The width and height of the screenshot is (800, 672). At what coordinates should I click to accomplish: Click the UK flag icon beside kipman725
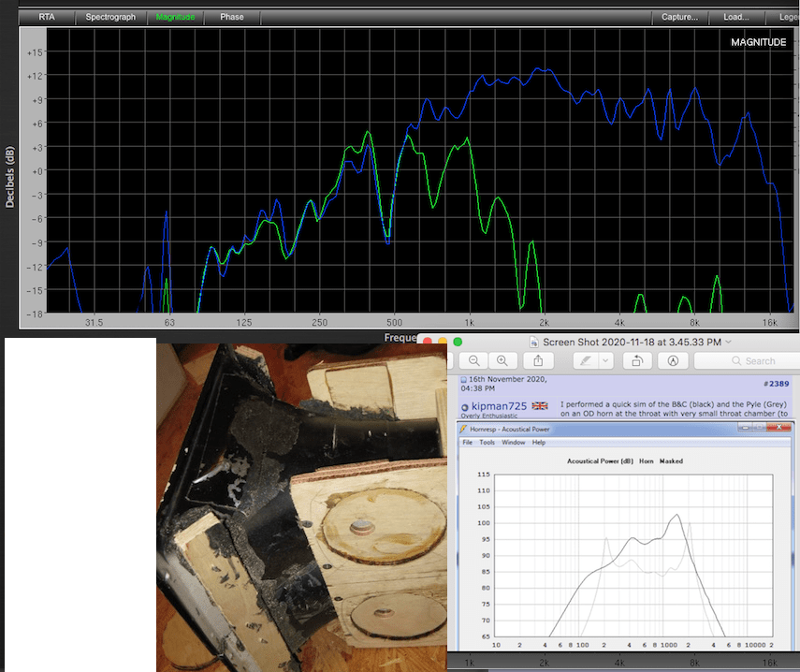click(x=540, y=405)
